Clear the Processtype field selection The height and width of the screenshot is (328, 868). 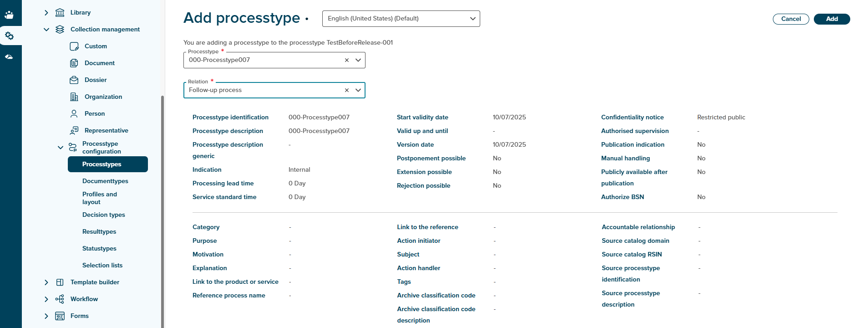347,60
